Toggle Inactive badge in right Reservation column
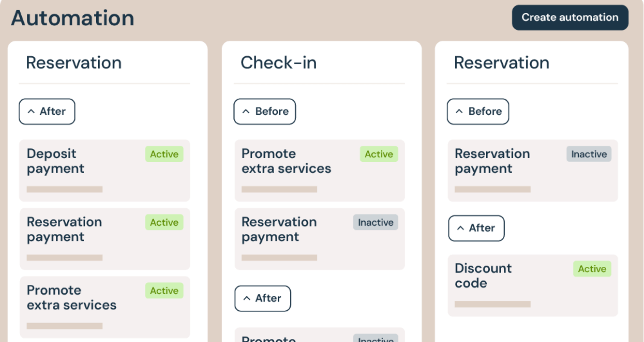 [x=589, y=154]
